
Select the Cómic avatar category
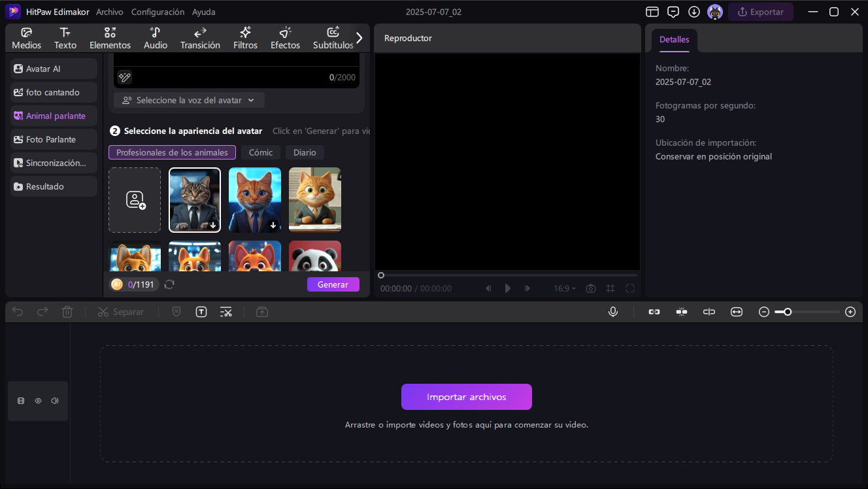[x=261, y=152]
